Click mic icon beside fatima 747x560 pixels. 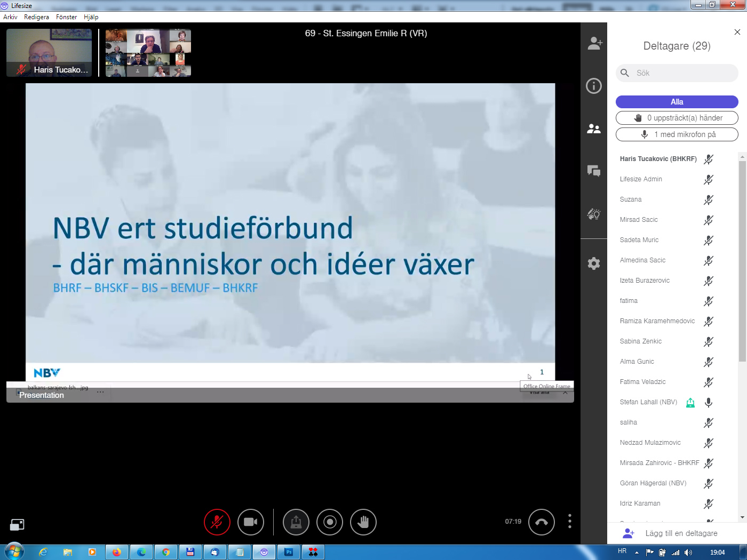point(709,301)
